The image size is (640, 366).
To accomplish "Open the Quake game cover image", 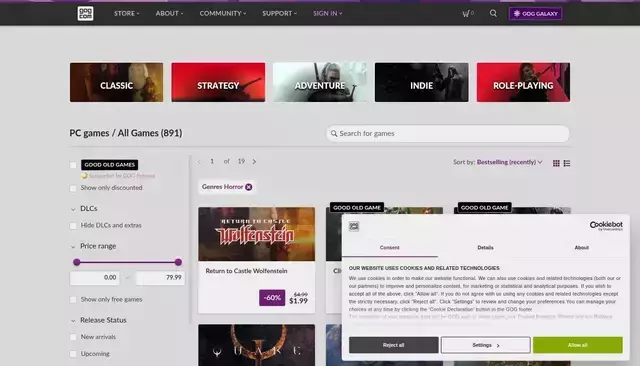I will pos(256,345).
